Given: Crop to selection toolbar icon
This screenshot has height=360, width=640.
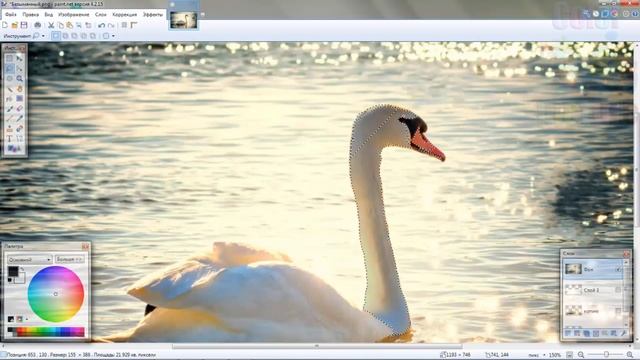Looking at the screenshot, I should [79, 25].
